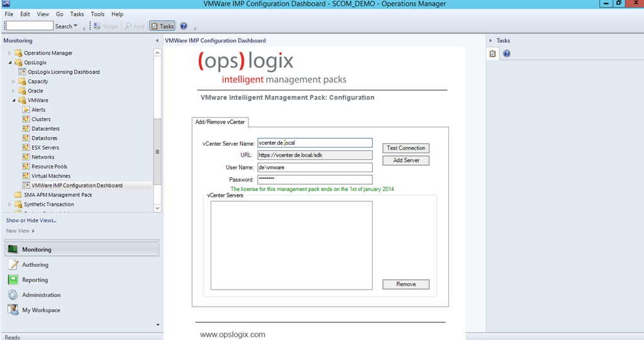The width and height of the screenshot is (644, 340).
Task: Click the Monitoring pane icon
Action: click(13, 250)
